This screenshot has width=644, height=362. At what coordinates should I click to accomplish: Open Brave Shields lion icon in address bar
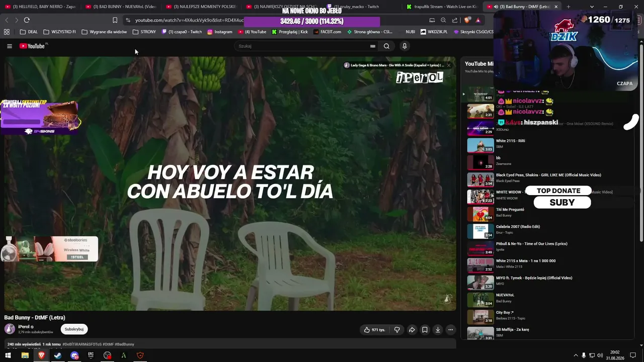click(x=467, y=20)
